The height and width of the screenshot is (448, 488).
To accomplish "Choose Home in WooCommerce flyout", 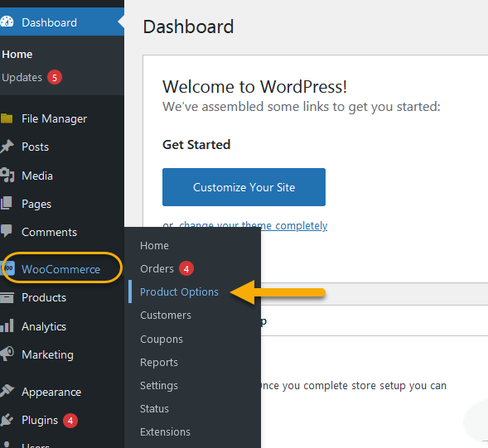I will coord(154,245).
